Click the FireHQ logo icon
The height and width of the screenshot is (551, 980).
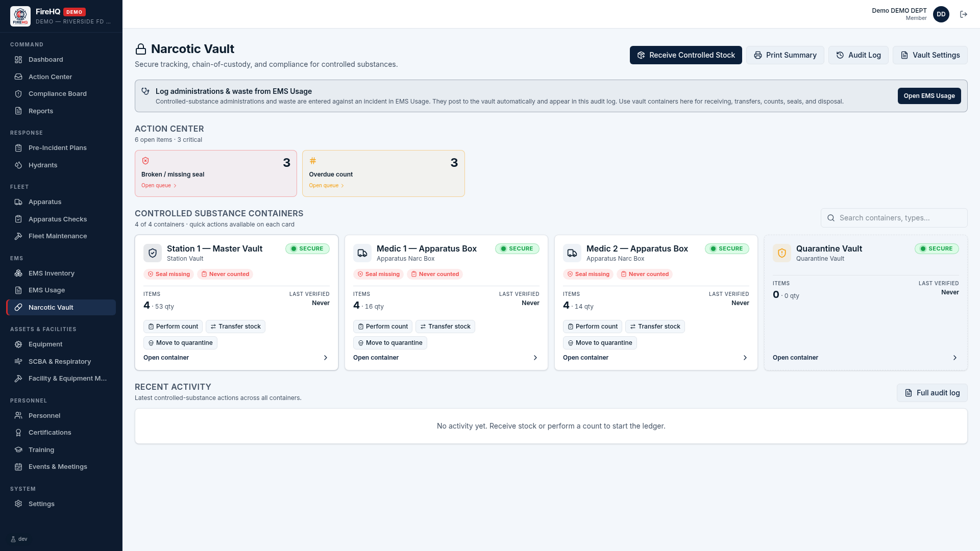tap(20, 16)
